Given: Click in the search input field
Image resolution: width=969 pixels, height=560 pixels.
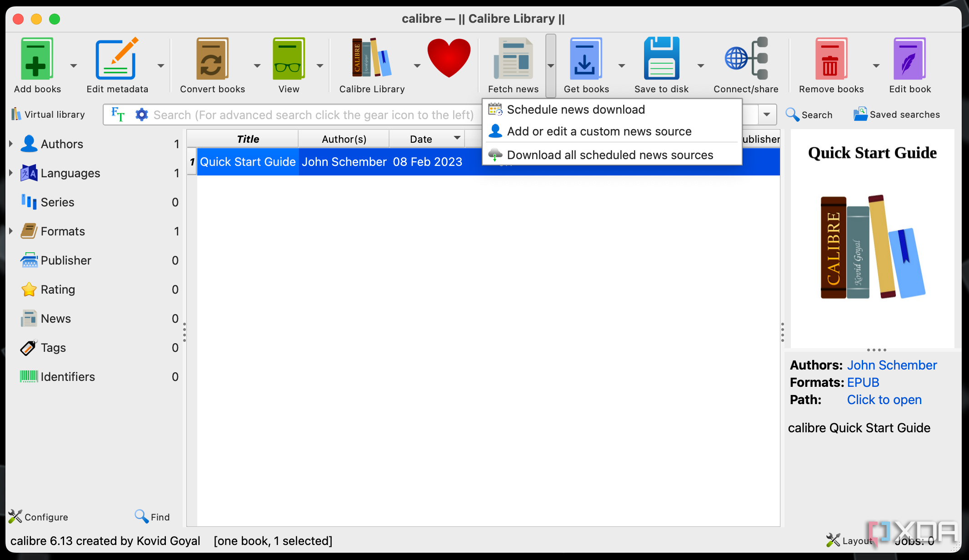Looking at the screenshot, I should 314,115.
